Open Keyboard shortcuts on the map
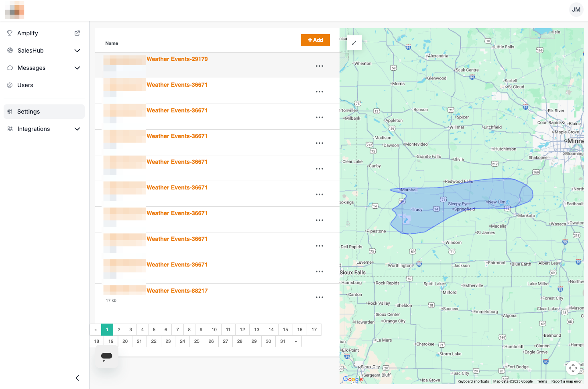Viewport: 588px width, 389px height. tap(473, 381)
